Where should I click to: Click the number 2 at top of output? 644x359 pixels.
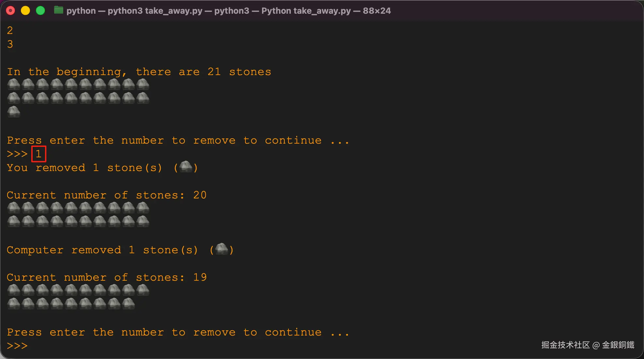[x=10, y=31]
